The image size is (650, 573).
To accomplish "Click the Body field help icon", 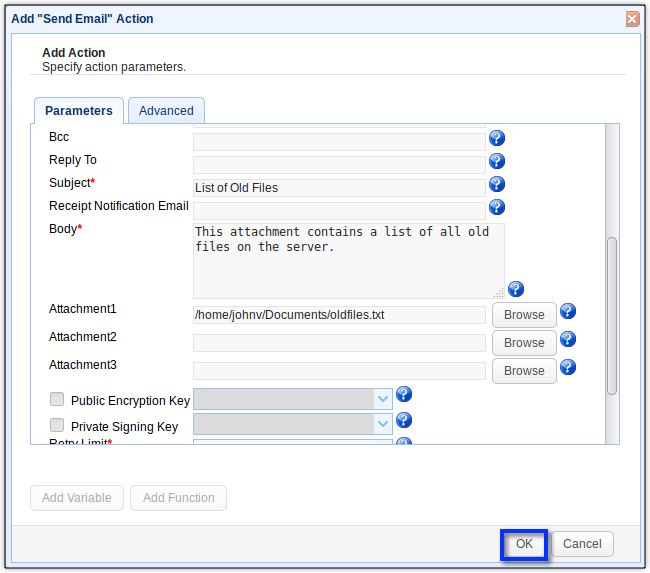I will [x=516, y=289].
